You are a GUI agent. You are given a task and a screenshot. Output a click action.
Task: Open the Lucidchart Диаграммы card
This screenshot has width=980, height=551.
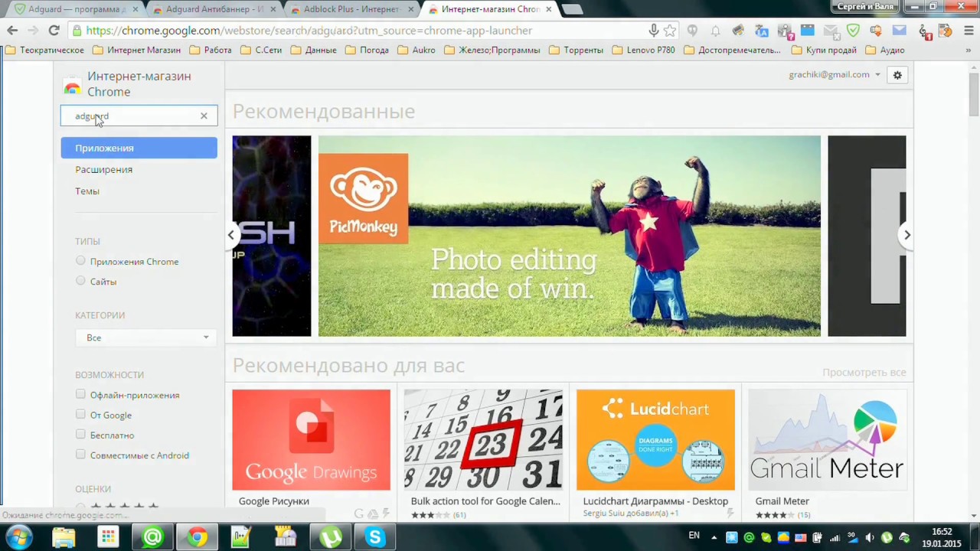click(x=655, y=454)
